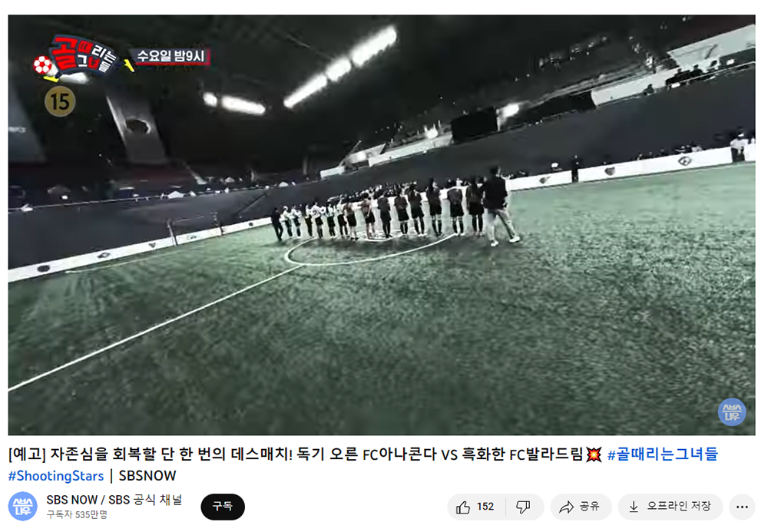
Task: Click the 15 age rating badge
Action: [x=60, y=101]
